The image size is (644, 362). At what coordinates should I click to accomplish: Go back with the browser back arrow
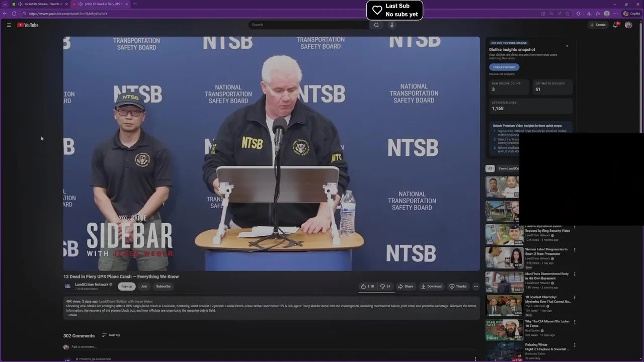click(x=5, y=14)
